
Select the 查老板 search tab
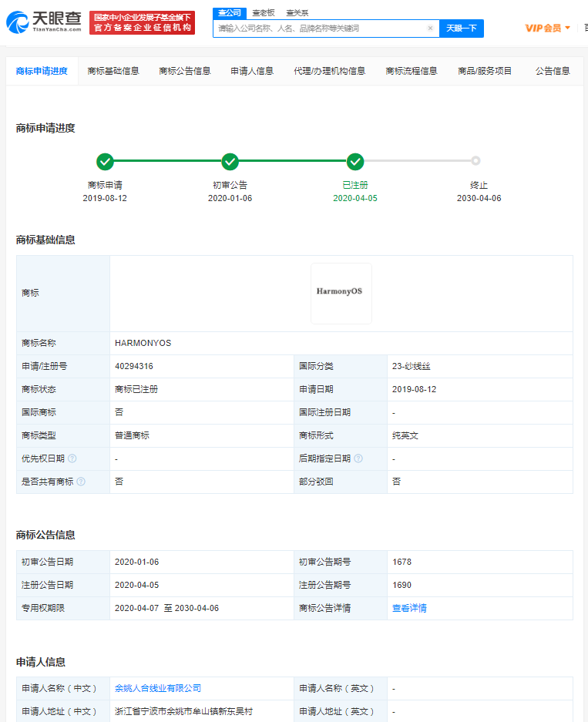264,13
